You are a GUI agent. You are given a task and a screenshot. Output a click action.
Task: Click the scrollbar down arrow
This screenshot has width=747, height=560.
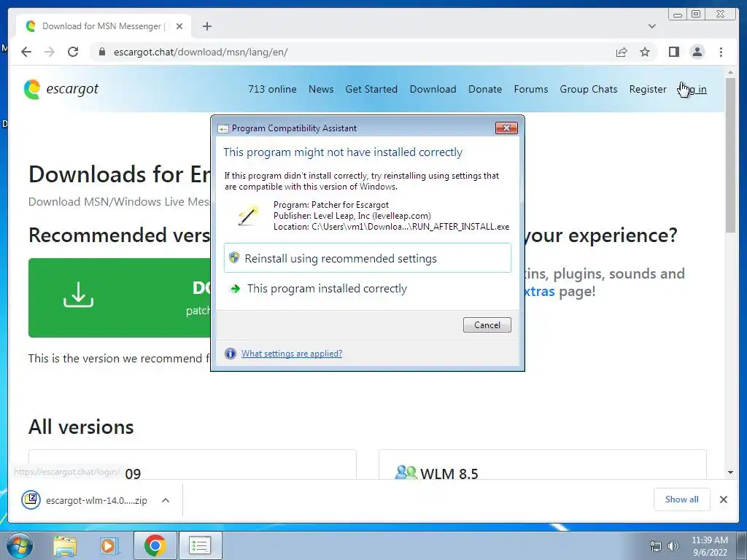click(730, 472)
